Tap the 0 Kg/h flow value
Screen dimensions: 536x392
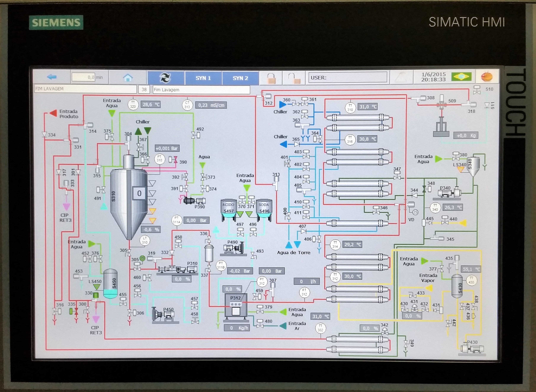pyautogui.click(x=237, y=328)
